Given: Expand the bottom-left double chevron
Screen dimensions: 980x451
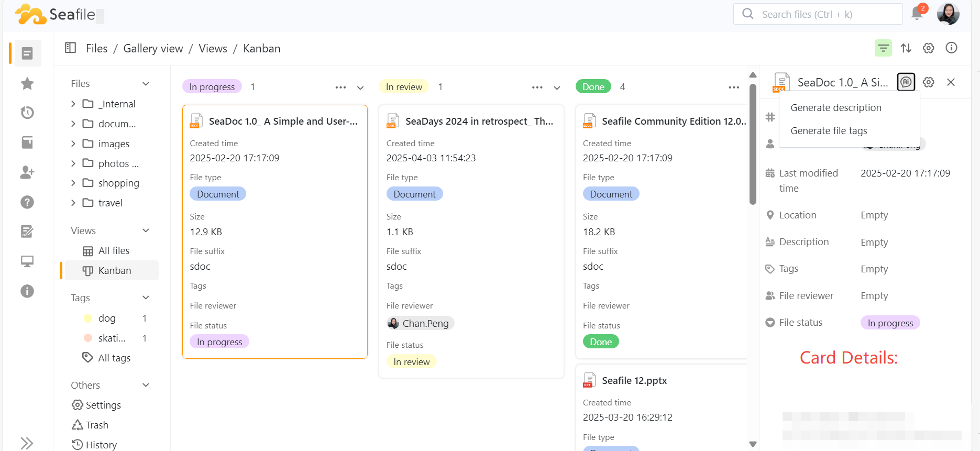Looking at the screenshot, I should (x=27, y=443).
